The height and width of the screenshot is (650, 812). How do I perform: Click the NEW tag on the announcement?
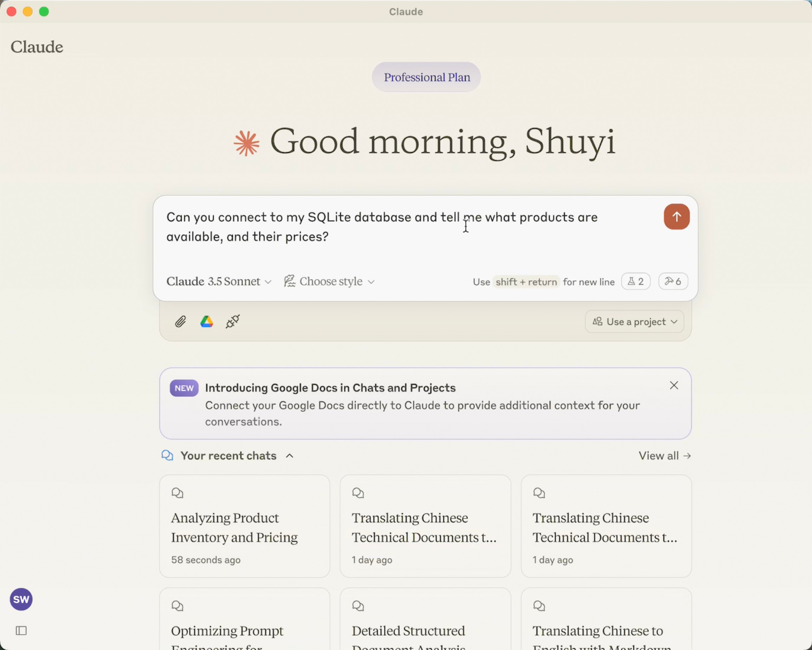184,388
